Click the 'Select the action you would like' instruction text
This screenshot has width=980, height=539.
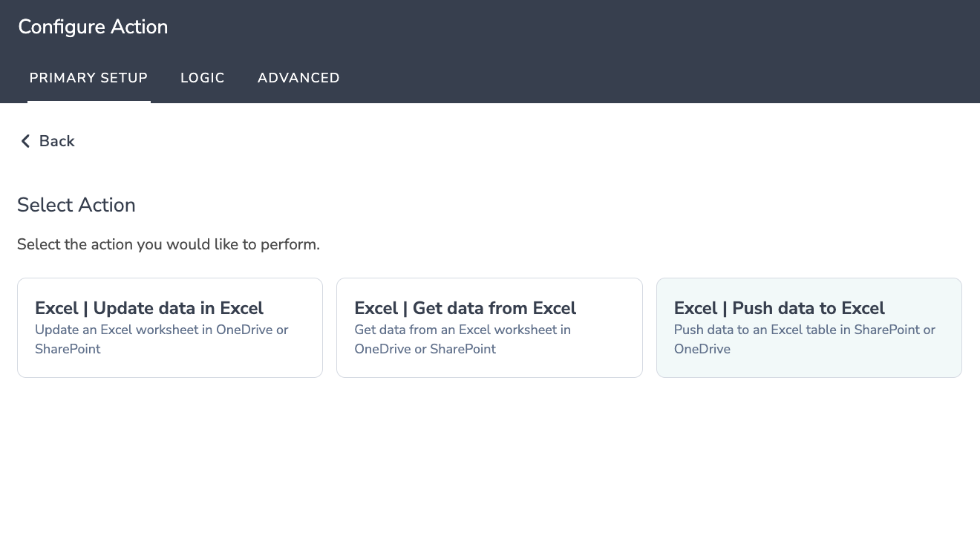tap(169, 244)
